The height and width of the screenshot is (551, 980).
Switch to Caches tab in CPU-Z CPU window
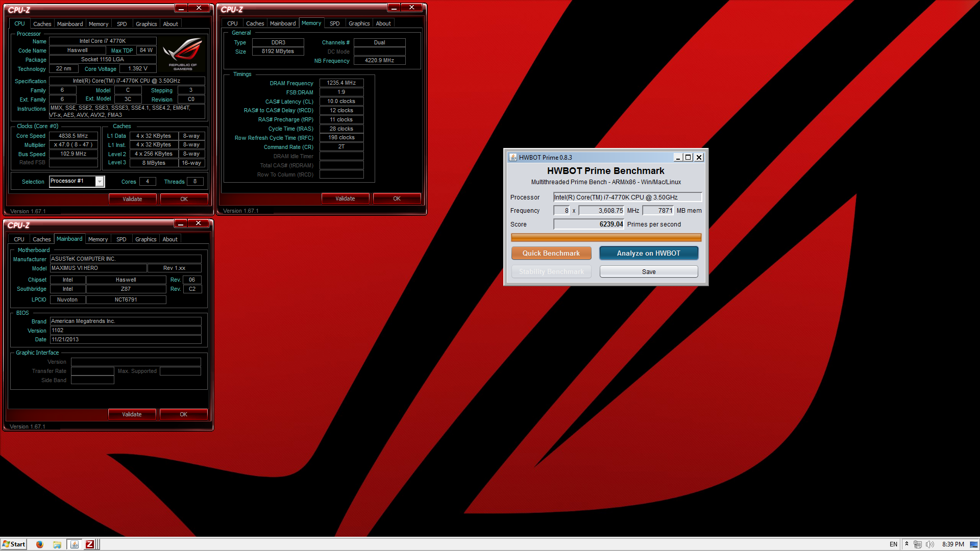coord(42,24)
